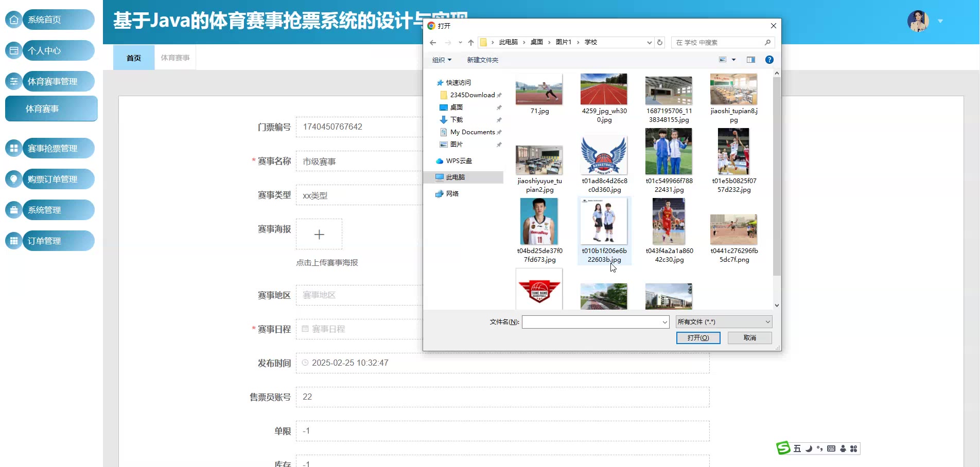This screenshot has height=467, width=980.
Task: Click the plus to upload 赛事海报
Action: [319, 235]
